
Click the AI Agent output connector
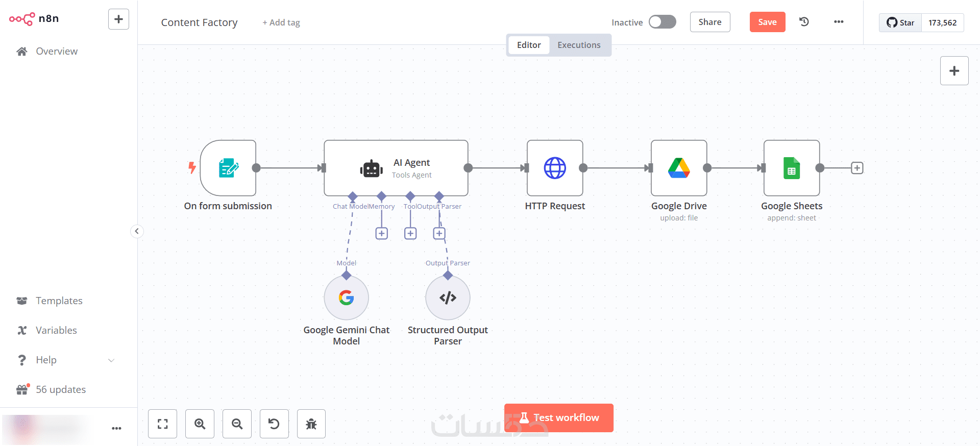pos(468,168)
